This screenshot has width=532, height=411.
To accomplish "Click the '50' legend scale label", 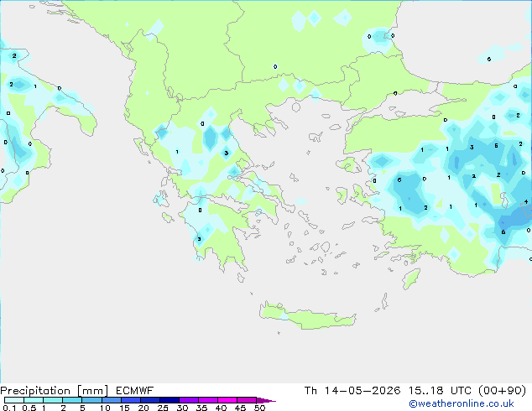I will (x=259, y=408).
